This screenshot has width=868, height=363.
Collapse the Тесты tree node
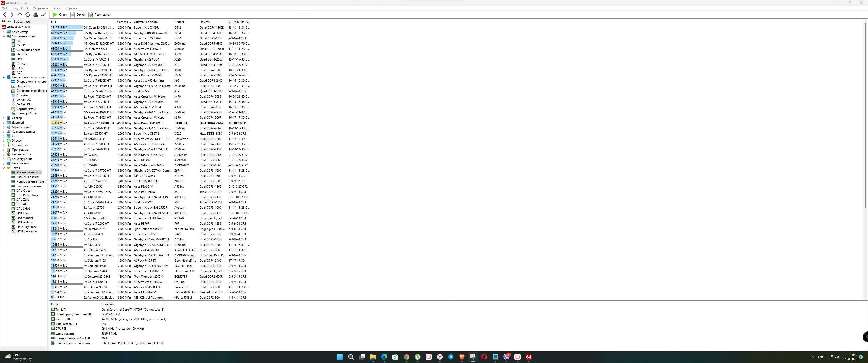pyautogui.click(x=4, y=168)
